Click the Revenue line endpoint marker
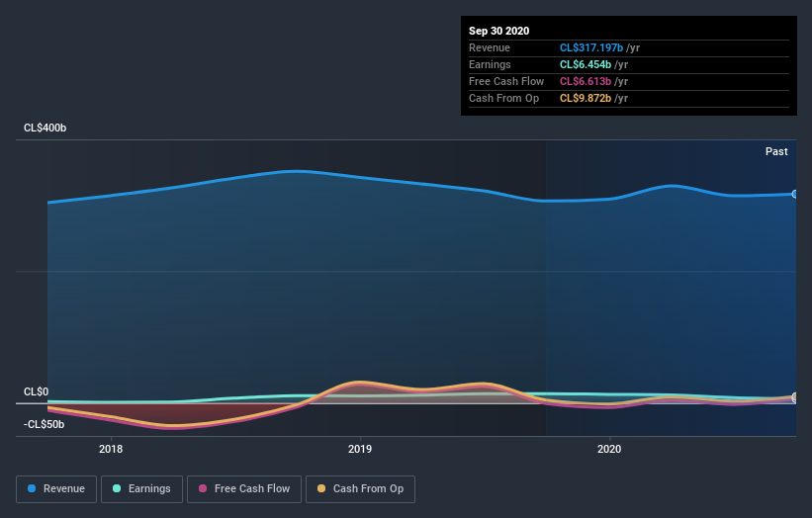812x518 pixels. [x=795, y=194]
